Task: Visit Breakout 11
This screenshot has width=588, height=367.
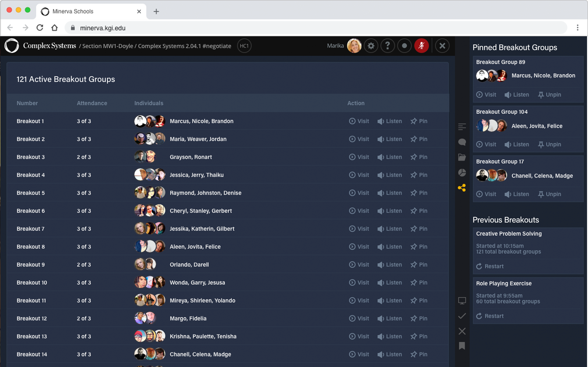Action: click(359, 301)
